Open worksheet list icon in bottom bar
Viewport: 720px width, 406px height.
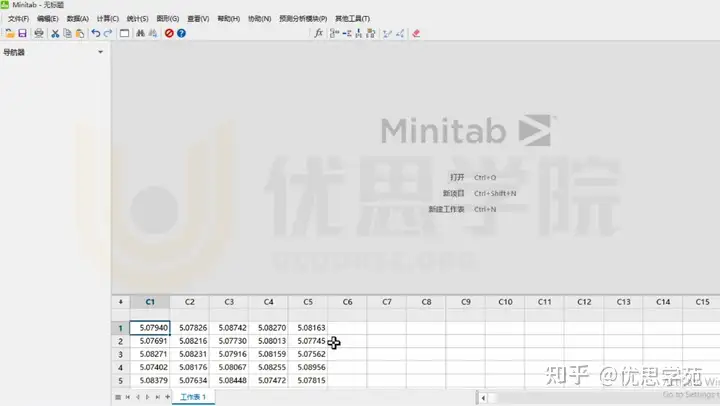pos(118,397)
